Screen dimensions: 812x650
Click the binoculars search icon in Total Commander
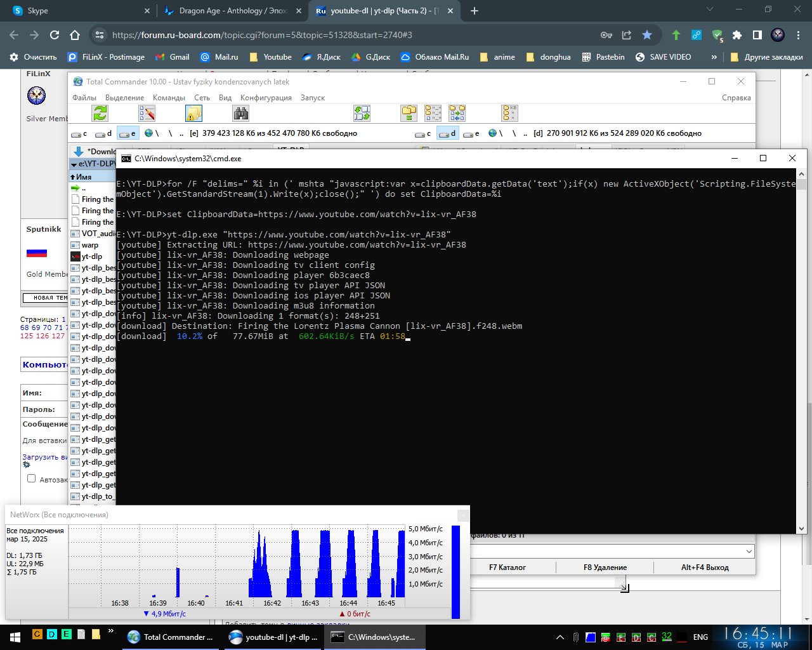[241, 113]
